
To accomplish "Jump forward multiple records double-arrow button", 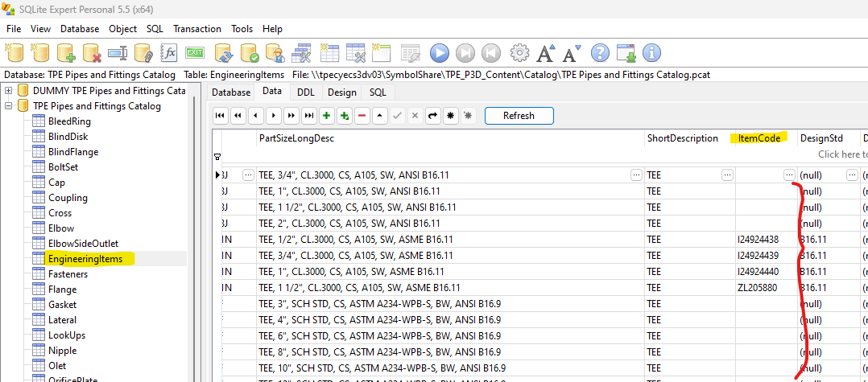I will 291,116.
